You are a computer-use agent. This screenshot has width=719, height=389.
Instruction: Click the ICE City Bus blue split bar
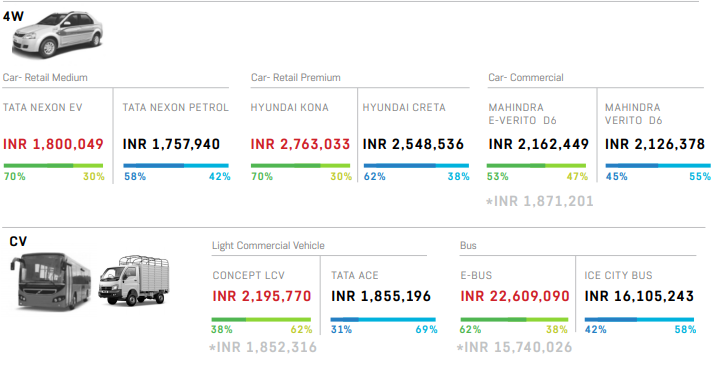tap(639, 319)
